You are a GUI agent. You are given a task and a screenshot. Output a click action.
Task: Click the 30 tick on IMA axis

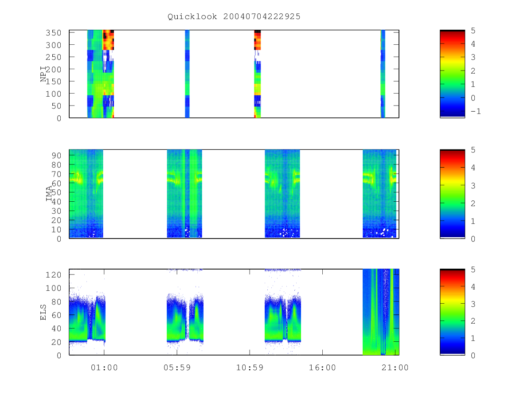[x=57, y=211]
